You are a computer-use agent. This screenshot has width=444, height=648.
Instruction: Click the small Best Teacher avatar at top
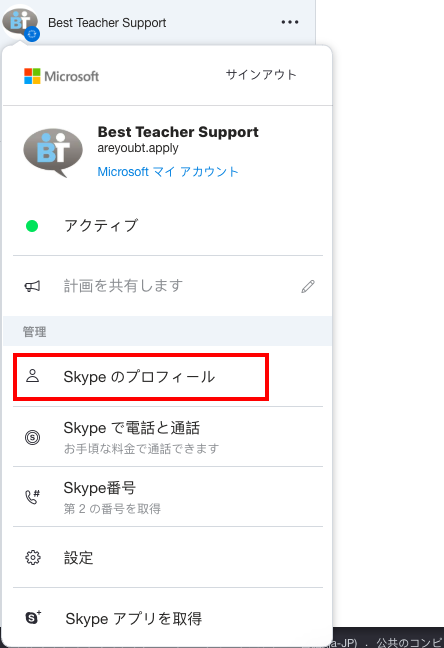point(20,22)
